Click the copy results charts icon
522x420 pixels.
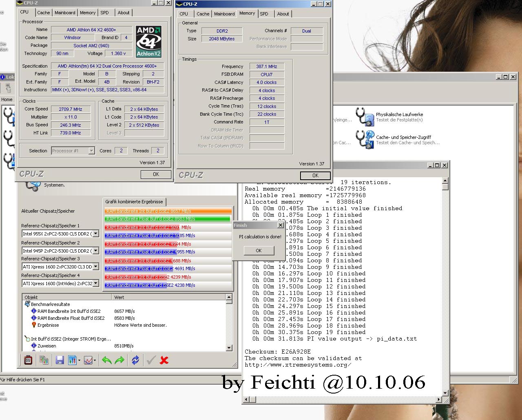click(44, 360)
